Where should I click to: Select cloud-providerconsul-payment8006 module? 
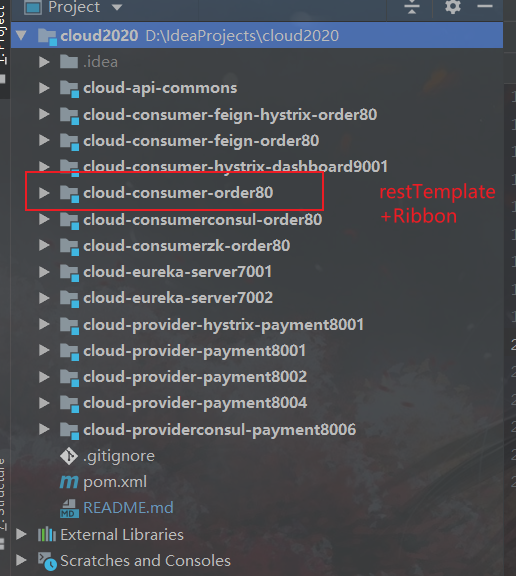point(220,429)
